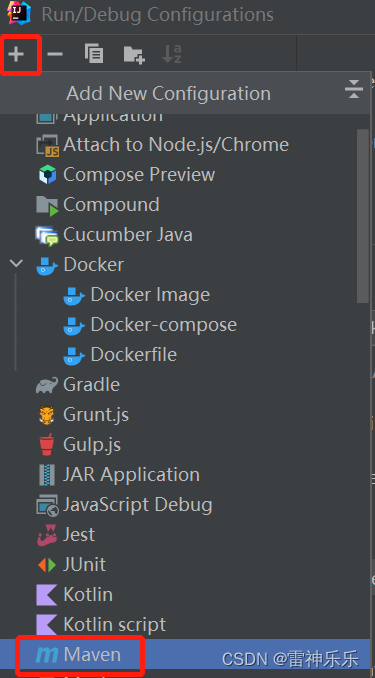Image resolution: width=375 pixels, height=678 pixels.
Task: Click the Docker-compose whale icon
Action: click(74, 325)
